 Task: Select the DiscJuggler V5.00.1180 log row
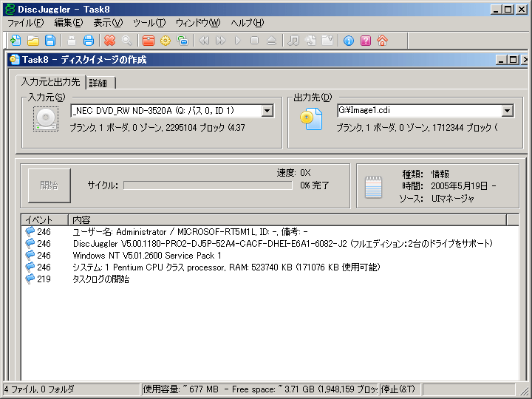(x=270, y=244)
